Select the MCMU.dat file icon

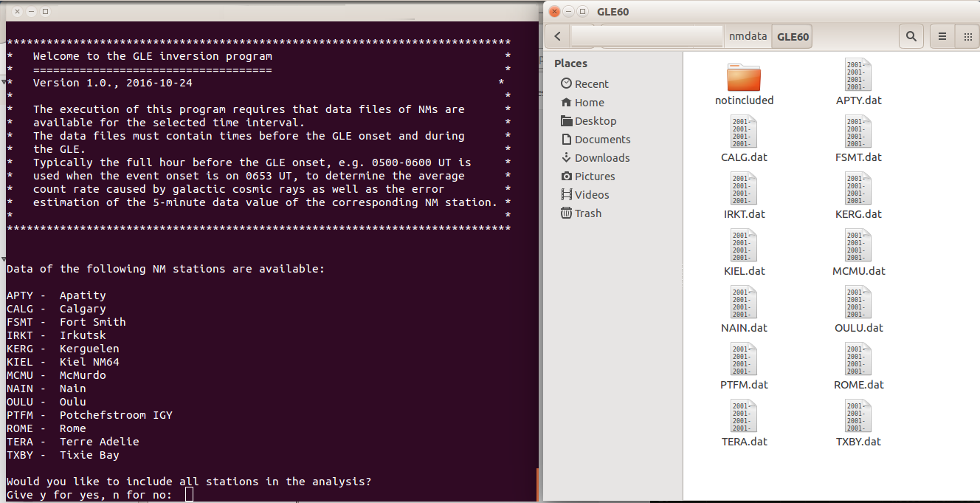pos(858,245)
